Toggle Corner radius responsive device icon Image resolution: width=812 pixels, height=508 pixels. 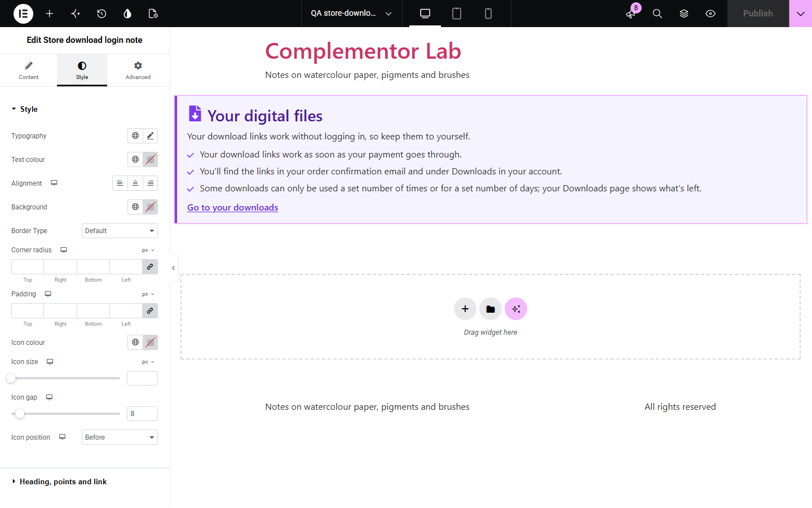click(x=64, y=249)
